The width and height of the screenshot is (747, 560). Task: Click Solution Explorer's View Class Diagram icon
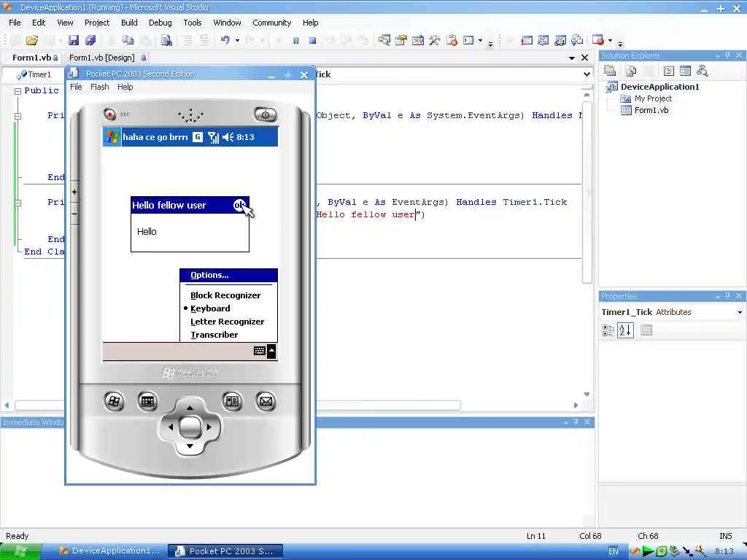coord(702,71)
